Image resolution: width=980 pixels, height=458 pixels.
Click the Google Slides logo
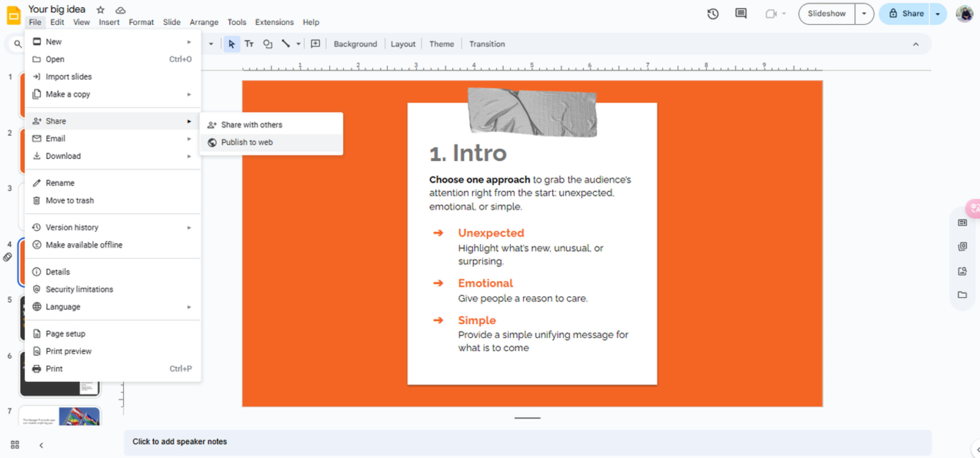(x=13, y=15)
